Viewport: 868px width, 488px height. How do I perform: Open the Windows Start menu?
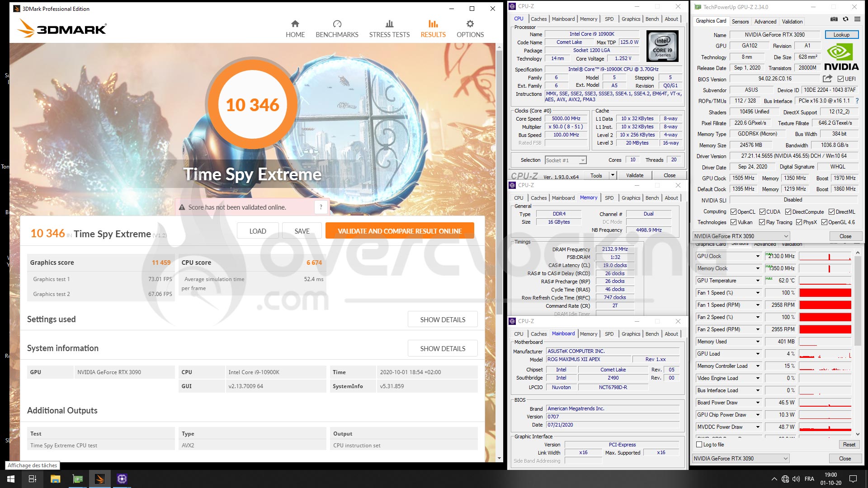pos(11,479)
